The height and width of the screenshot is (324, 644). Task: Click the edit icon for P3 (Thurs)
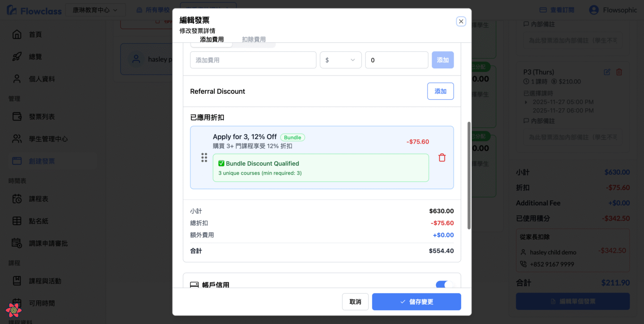[607, 72]
